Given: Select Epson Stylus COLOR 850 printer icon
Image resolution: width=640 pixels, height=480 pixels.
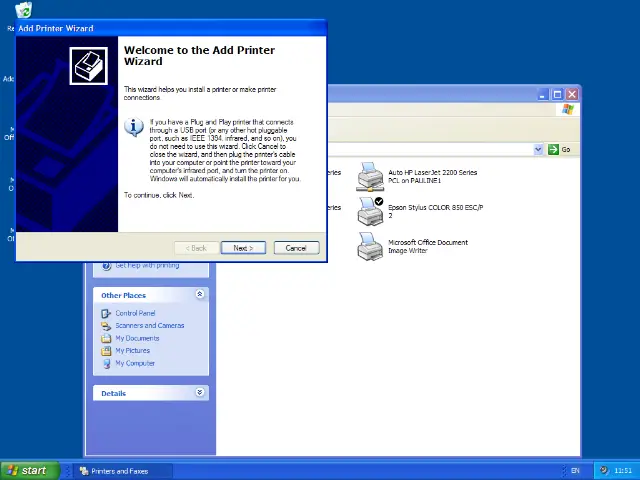Looking at the screenshot, I should [x=370, y=211].
